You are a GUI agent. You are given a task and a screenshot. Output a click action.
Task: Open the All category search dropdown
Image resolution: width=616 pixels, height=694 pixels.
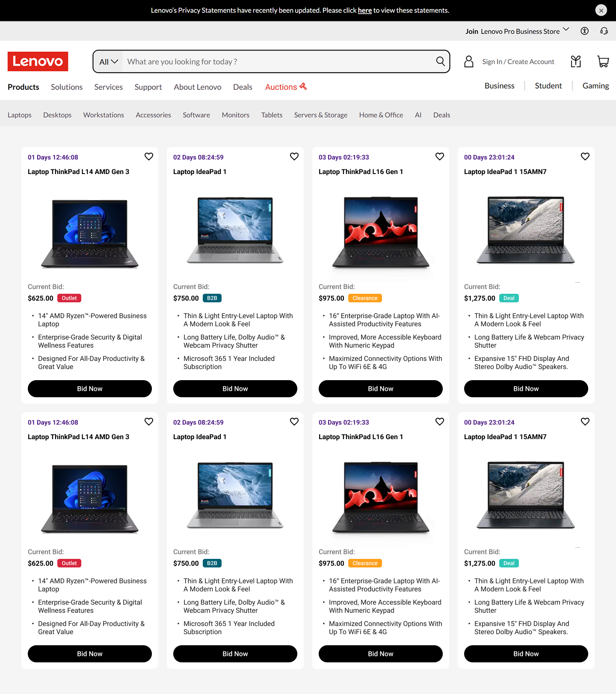point(108,62)
